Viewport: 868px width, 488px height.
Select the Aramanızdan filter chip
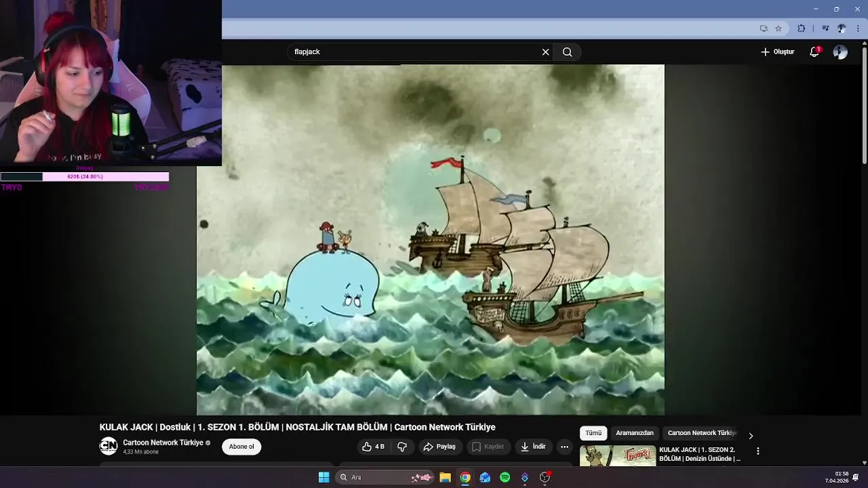tap(635, 433)
